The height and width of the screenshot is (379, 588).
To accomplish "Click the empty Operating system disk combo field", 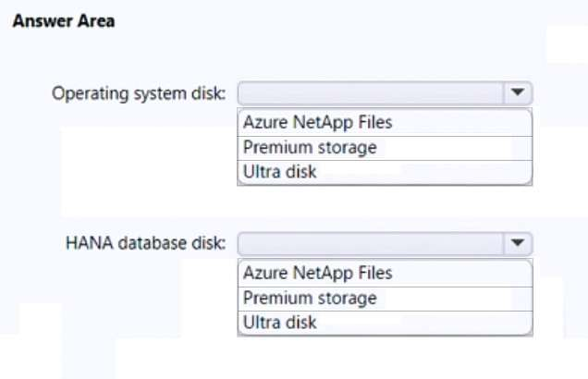I will point(372,93).
